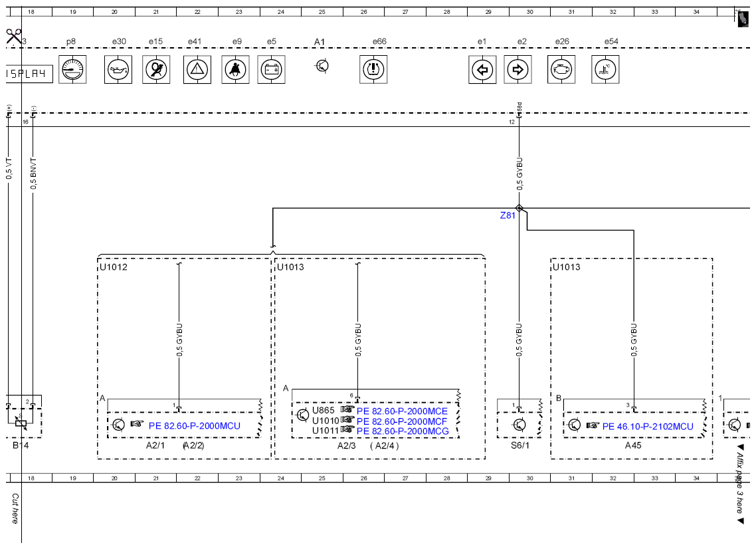Click the e1 left turn signal icon

[x=482, y=70]
